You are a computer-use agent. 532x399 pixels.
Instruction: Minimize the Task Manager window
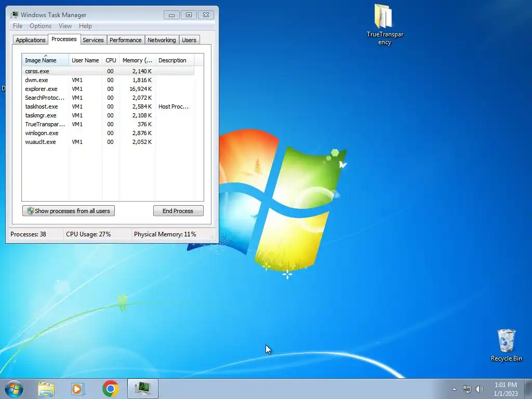click(x=171, y=15)
